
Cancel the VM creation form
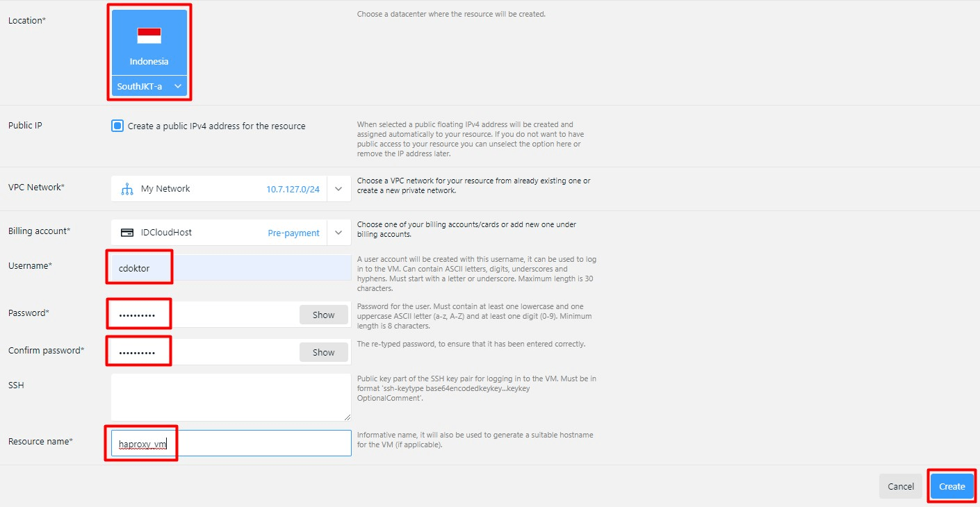click(900, 486)
